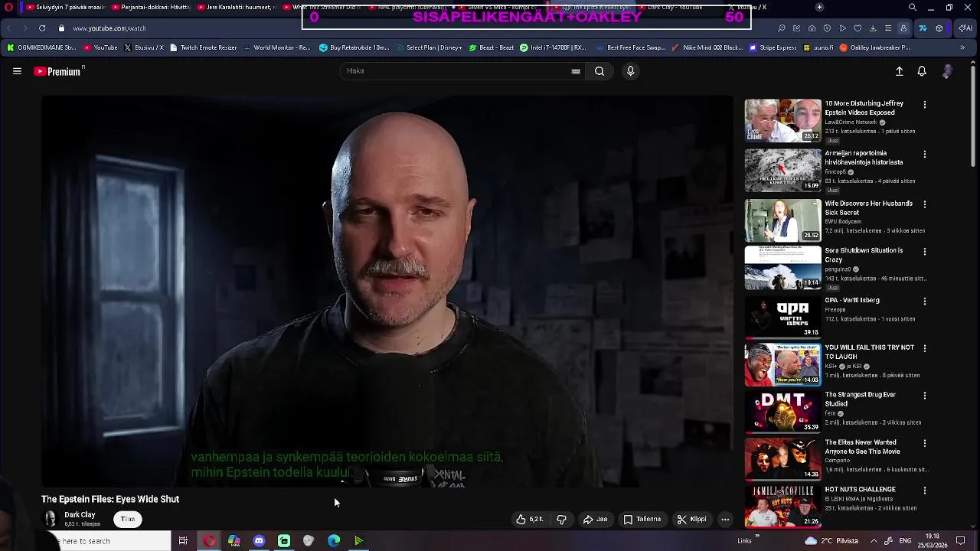The image size is (980, 551).
Task: Subscribe with the Tilaa button
Action: click(128, 519)
